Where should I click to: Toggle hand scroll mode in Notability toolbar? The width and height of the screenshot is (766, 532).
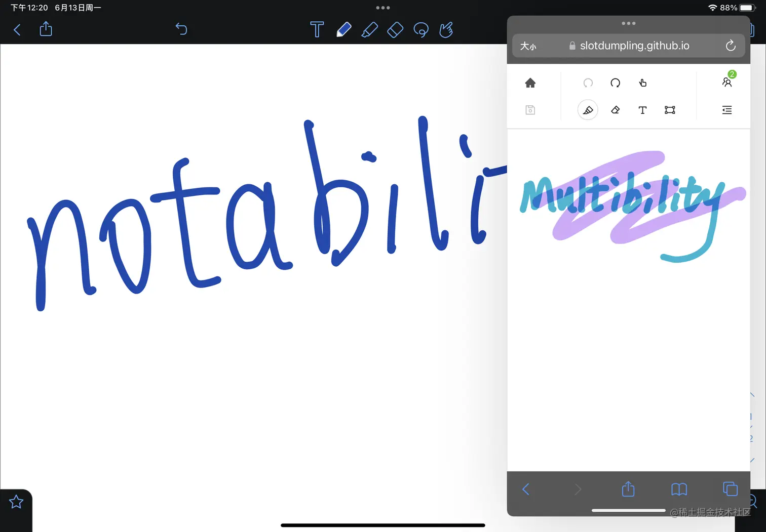coord(446,29)
